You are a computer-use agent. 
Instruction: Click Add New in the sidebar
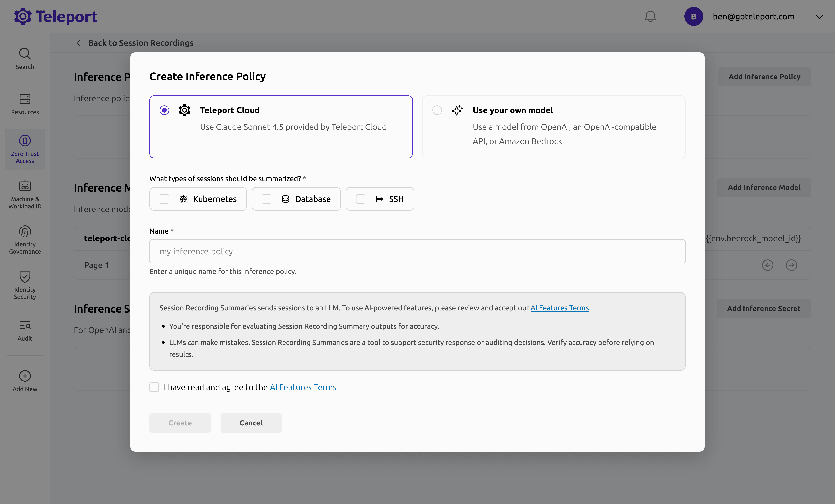(24, 380)
